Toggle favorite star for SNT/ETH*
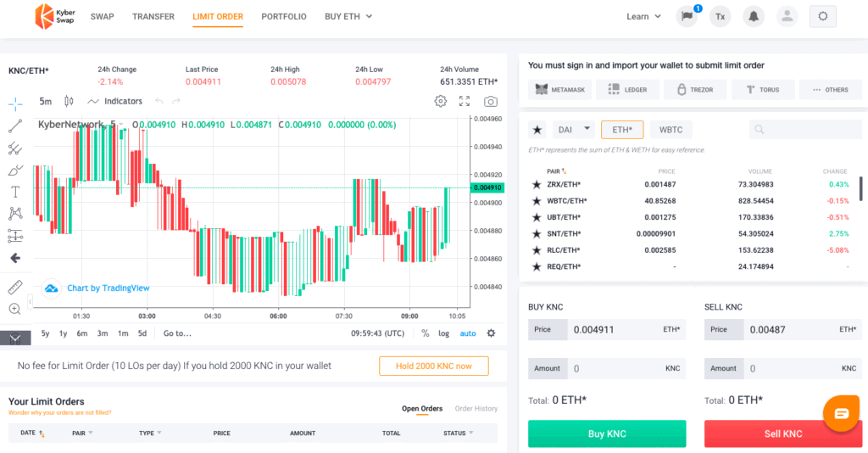The image size is (868, 453). click(x=537, y=233)
